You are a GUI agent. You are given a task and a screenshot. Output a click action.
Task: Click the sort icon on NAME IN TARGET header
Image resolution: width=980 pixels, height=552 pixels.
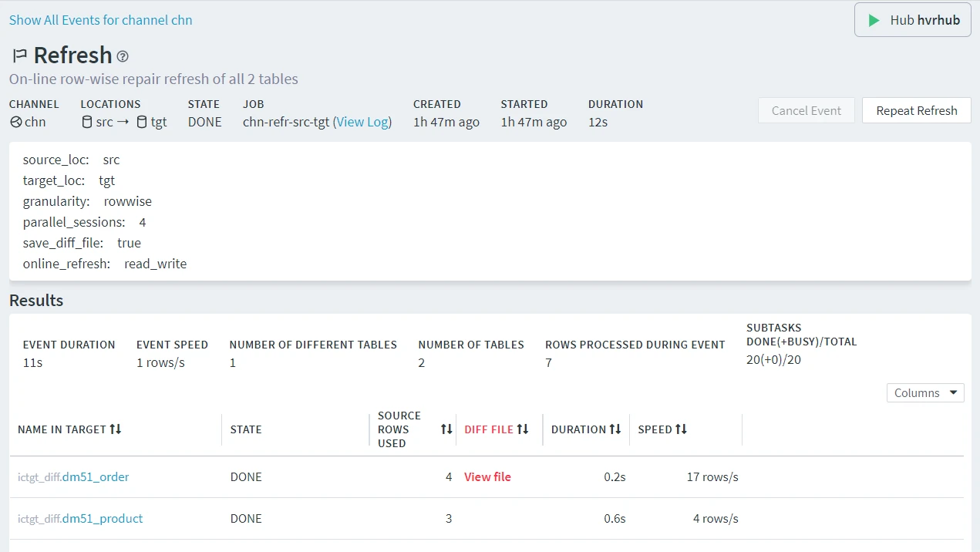[x=116, y=429]
